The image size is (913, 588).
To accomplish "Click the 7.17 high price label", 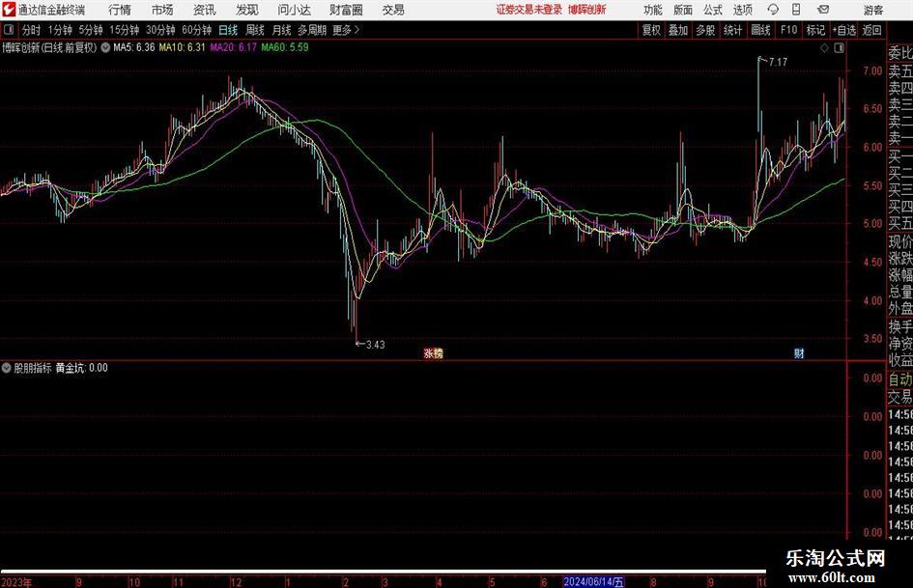I will pyautogui.click(x=778, y=62).
